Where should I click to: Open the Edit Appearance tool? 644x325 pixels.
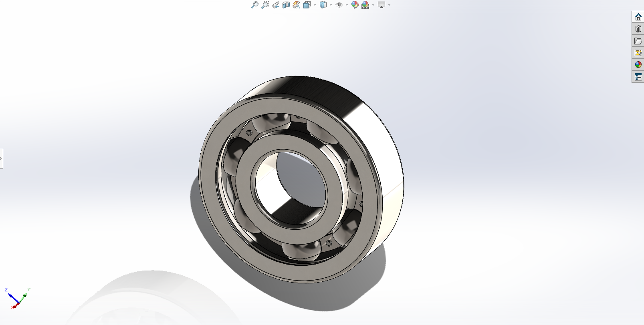point(355,5)
